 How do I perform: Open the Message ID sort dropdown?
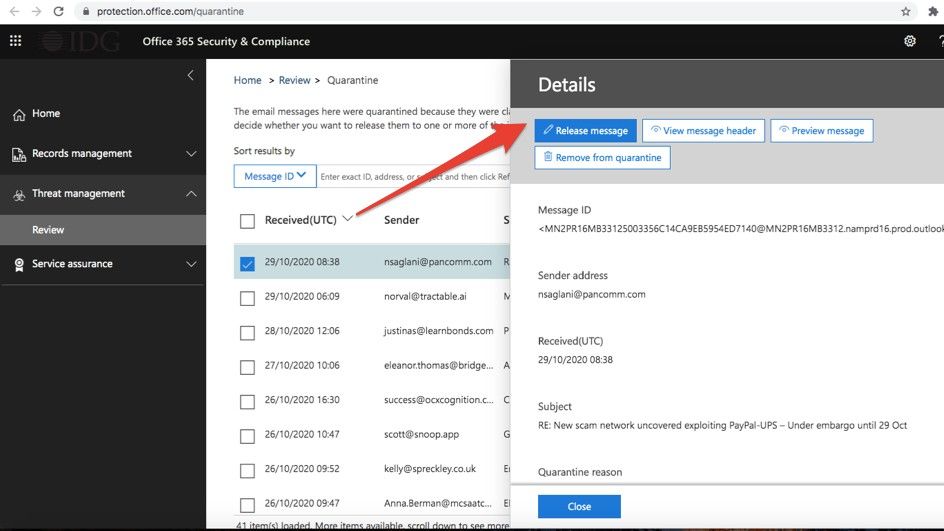coord(275,176)
